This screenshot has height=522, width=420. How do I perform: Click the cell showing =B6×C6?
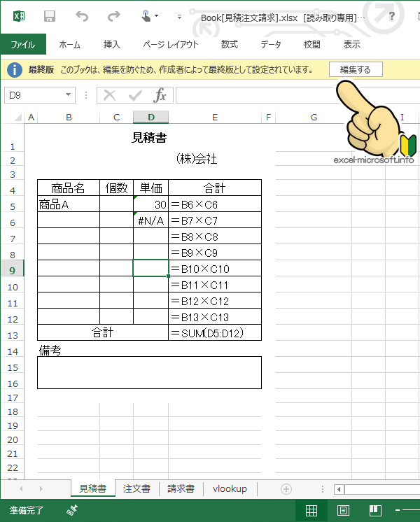tap(215, 204)
